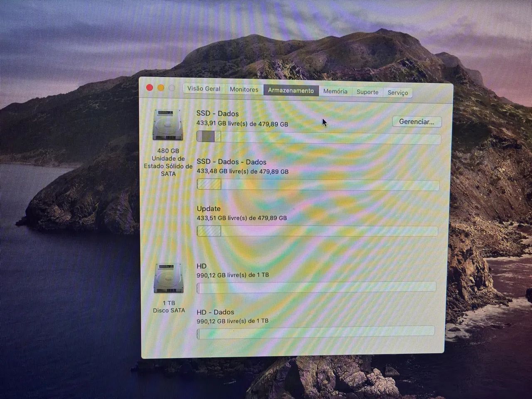Select the Armazenamento tab
The height and width of the screenshot is (399, 532).
point(291,90)
